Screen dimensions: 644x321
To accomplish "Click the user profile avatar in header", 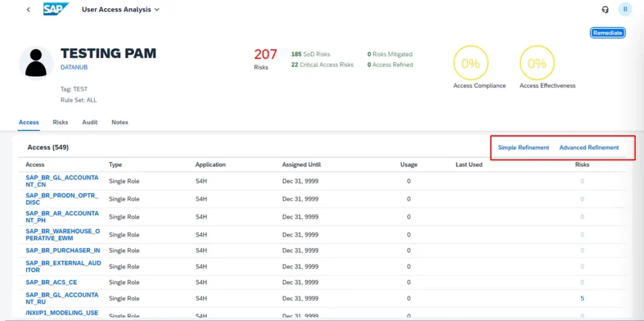I will 625,9.
